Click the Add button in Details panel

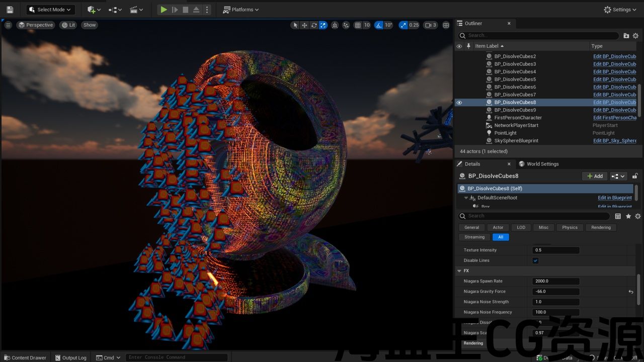[594, 176]
